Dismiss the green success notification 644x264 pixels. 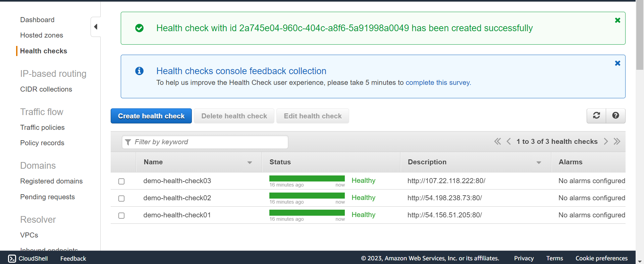pos(618,20)
